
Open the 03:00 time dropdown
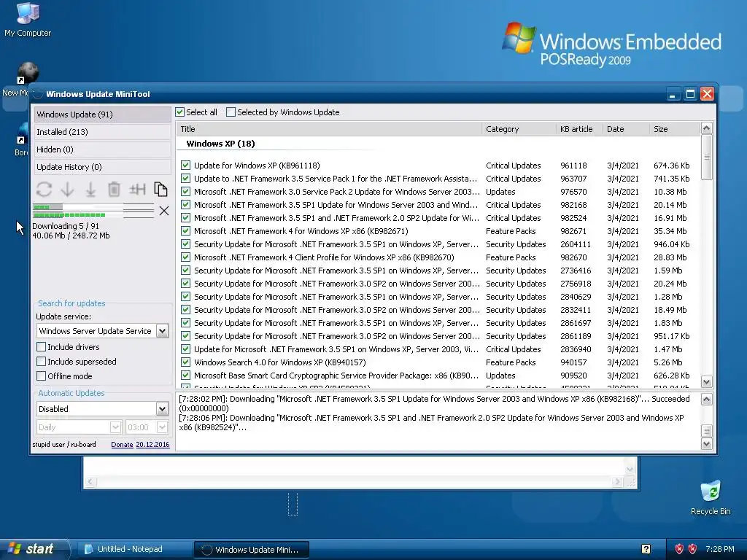162,427
